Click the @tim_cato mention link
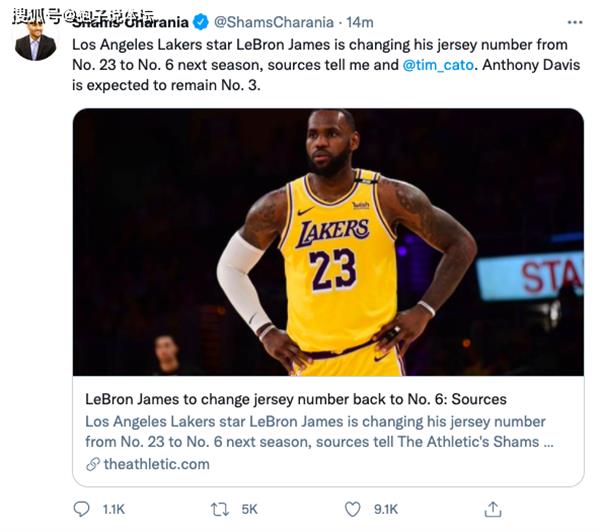Screen dimensions: 600x532 click(438, 65)
